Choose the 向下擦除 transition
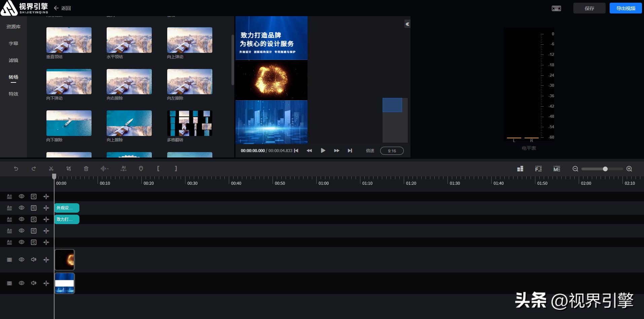 (69, 123)
